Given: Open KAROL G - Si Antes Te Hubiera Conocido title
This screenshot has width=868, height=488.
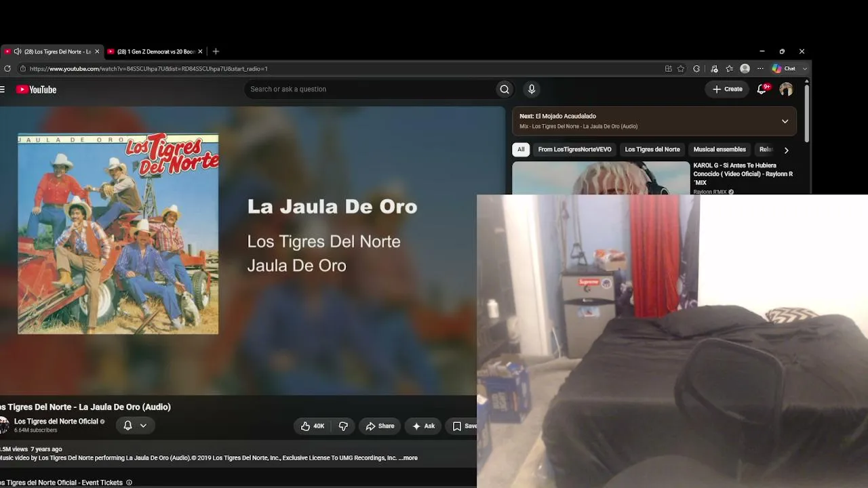Looking at the screenshot, I should 743,174.
